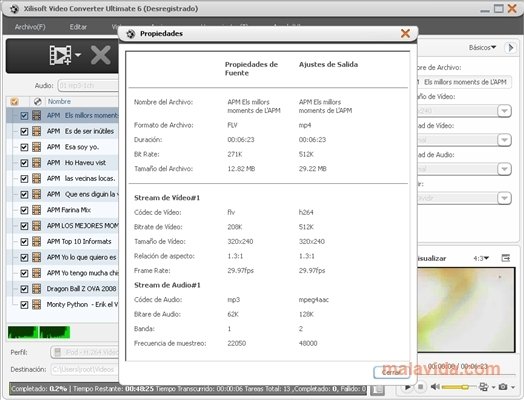Click film icon of 'Es de ser inútiles'
The width and height of the screenshot is (524, 400).
coord(36,131)
